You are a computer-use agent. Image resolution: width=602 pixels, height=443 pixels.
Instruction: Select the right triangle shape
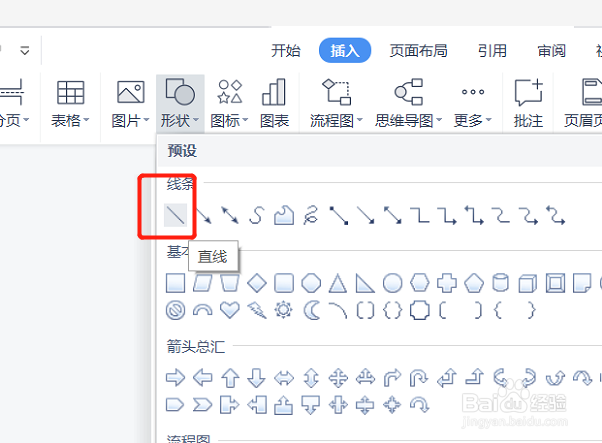365,283
